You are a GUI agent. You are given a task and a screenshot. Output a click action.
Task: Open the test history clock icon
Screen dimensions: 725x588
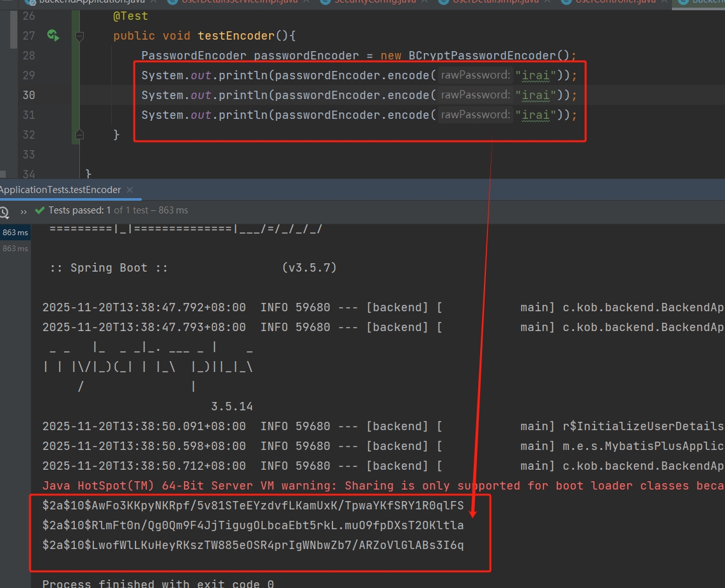pos(4,212)
